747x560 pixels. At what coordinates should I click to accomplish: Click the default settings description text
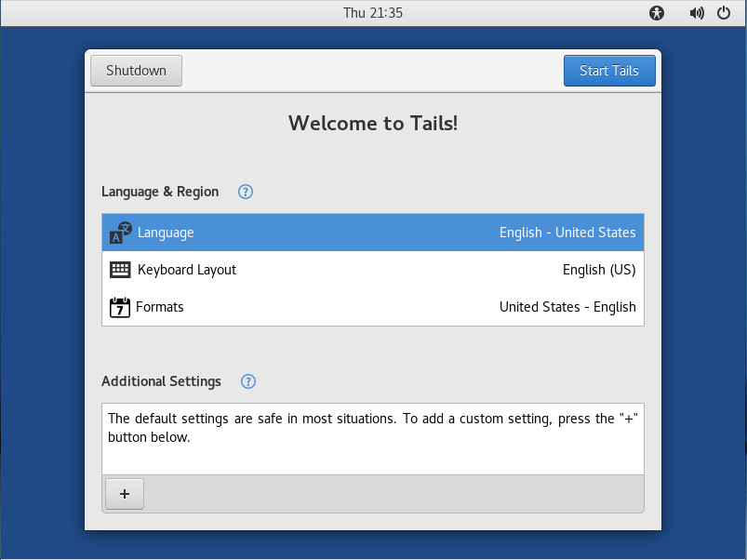point(372,428)
